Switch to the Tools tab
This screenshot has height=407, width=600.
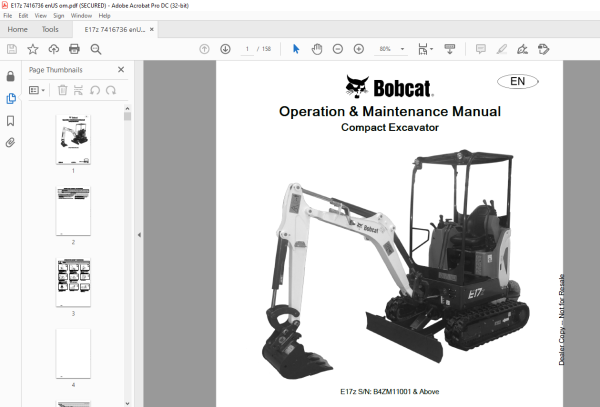(x=50, y=29)
